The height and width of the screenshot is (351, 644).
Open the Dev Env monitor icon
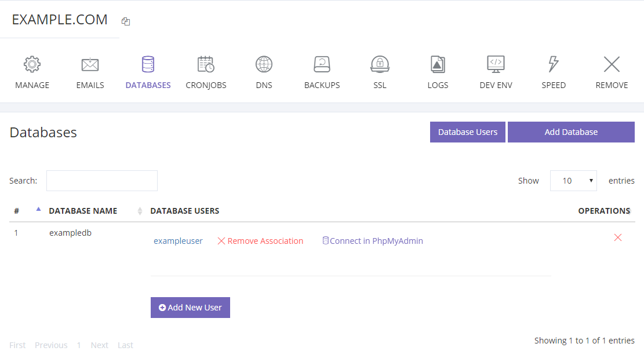click(496, 64)
